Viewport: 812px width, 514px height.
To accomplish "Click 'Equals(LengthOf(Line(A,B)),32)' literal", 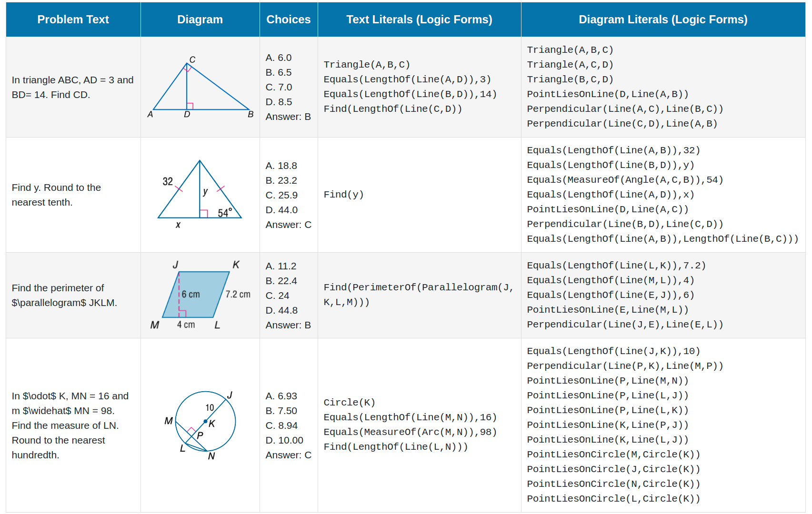I will [613, 150].
